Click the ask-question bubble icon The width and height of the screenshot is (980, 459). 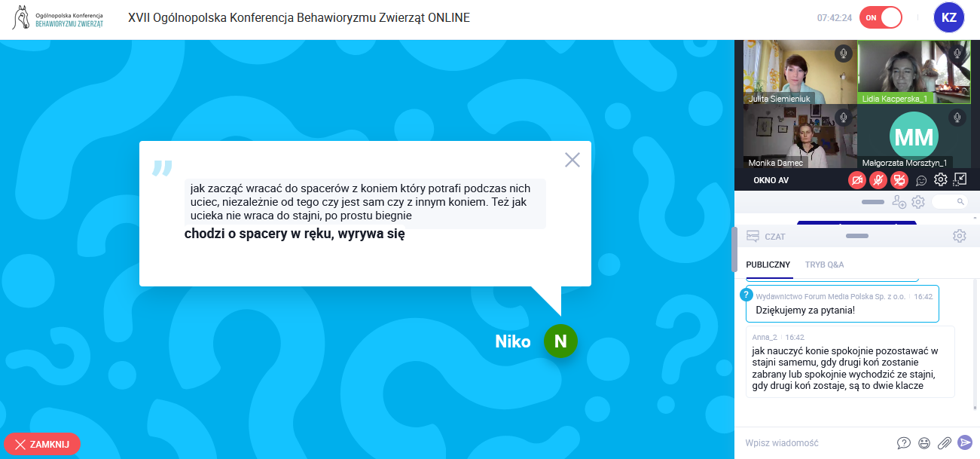click(904, 443)
